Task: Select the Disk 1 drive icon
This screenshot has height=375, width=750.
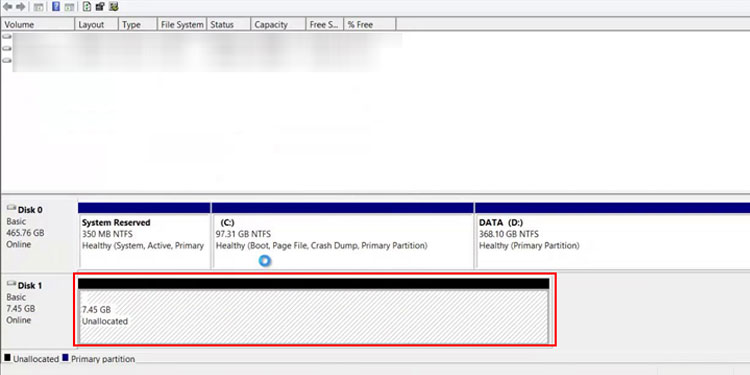Action: 11,284
